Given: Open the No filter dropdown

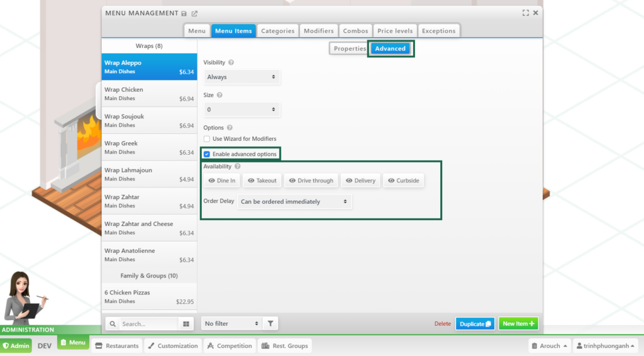Looking at the screenshot, I should coord(231,323).
